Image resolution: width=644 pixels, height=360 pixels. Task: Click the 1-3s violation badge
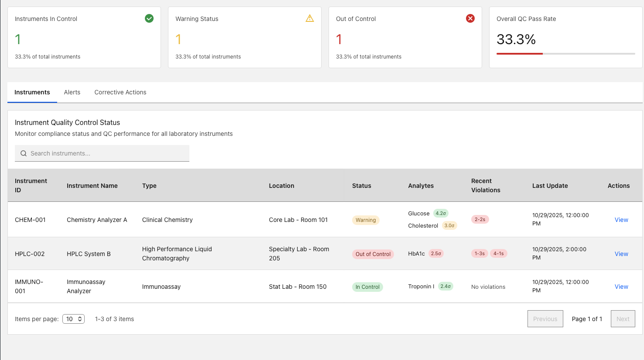pos(480,253)
